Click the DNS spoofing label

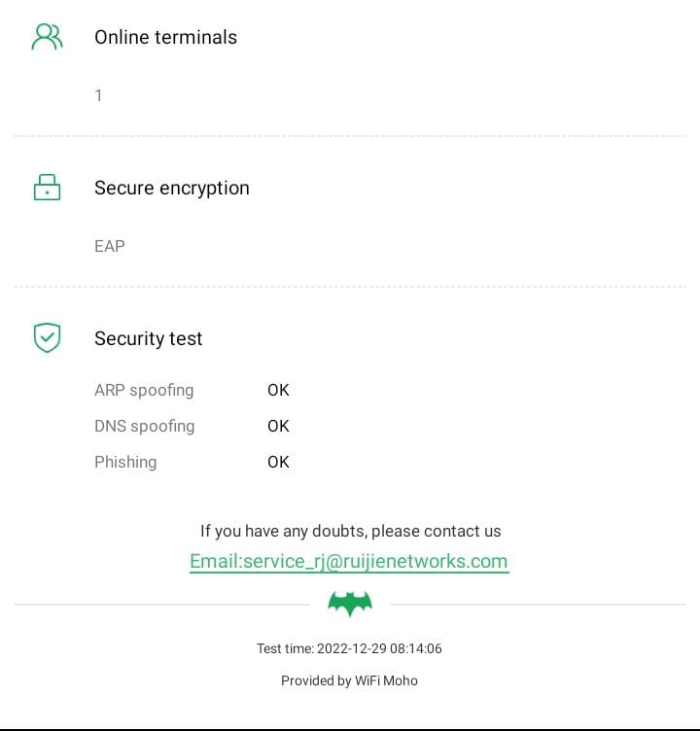coord(144,426)
